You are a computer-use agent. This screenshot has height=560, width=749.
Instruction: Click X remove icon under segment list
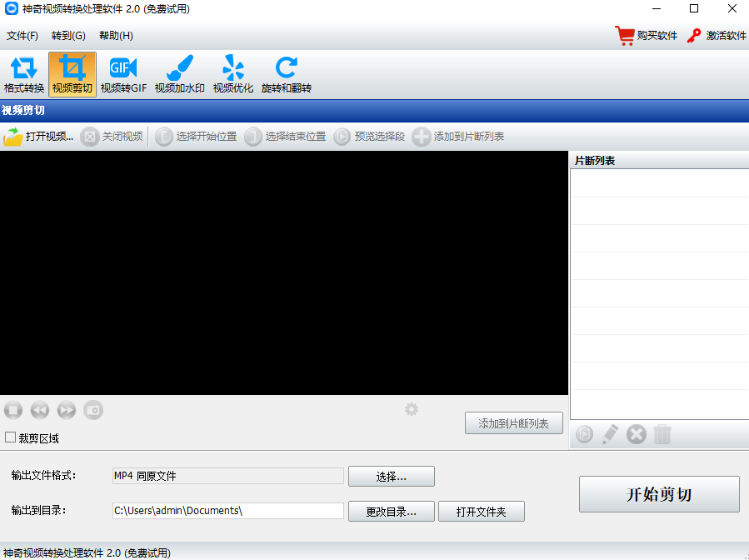[637, 434]
